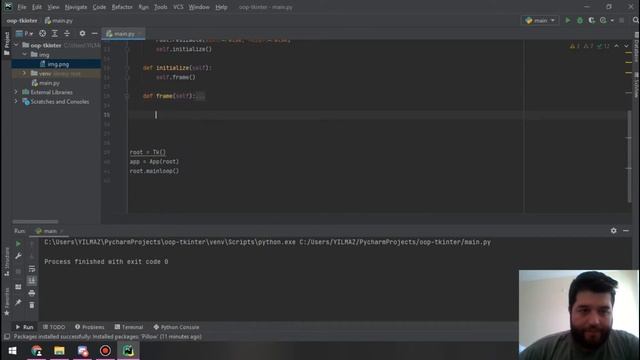Go to previous highlighted error arrow
The width and height of the screenshot is (640, 360).
point(617,46)
